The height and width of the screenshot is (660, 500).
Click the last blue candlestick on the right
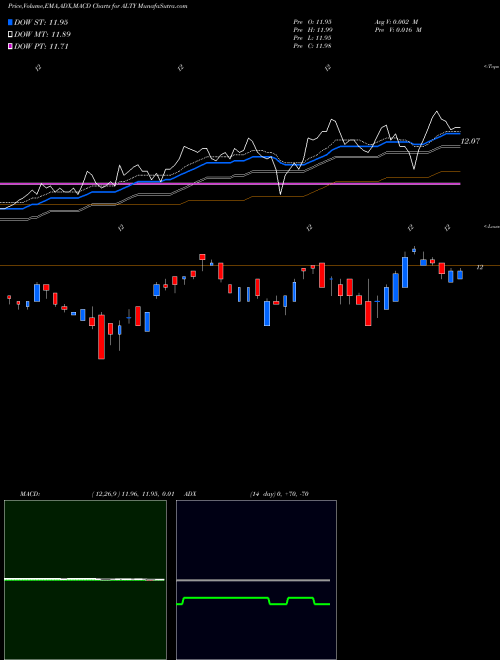tap(460, 275)
